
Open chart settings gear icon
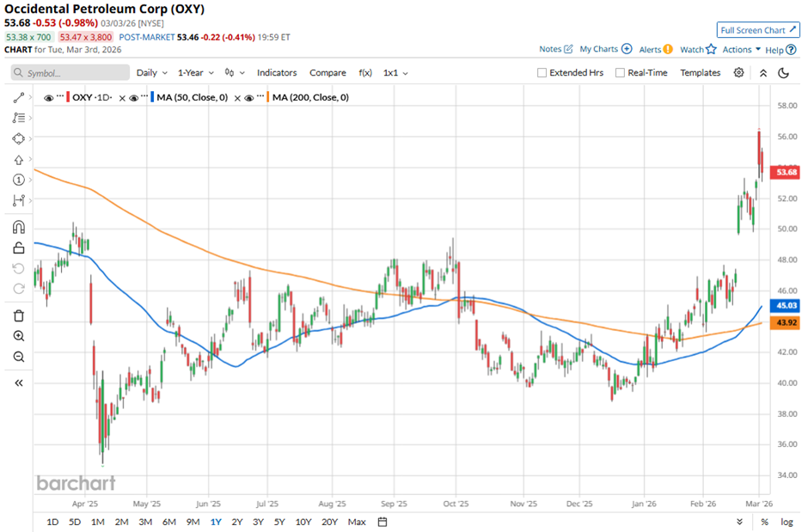[x=738, y=73]
